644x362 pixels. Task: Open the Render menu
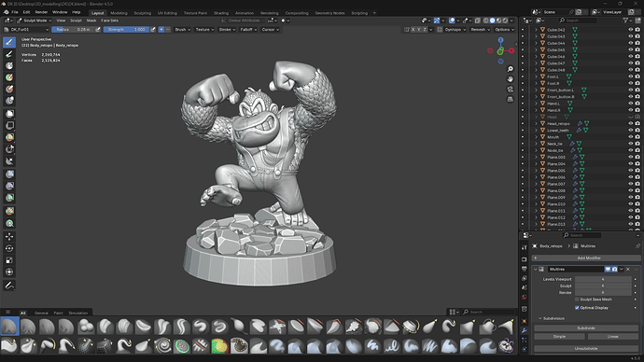pos(41,12)
